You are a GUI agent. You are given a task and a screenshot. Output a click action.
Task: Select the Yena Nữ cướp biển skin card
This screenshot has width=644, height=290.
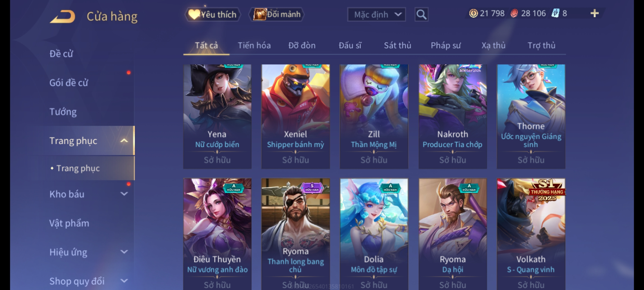tap(217, 117)
